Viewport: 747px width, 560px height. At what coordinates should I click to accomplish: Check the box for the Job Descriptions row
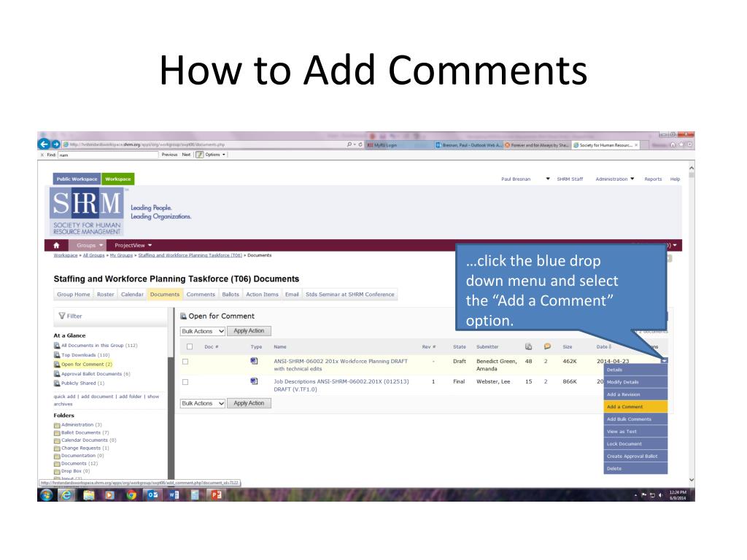pos(185,382)
